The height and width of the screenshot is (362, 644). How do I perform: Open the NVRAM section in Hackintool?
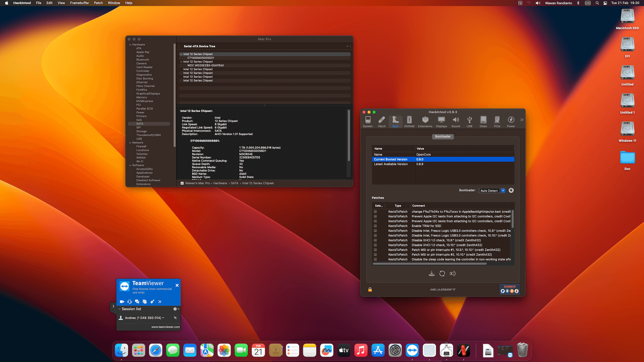(x=409, y=122)
